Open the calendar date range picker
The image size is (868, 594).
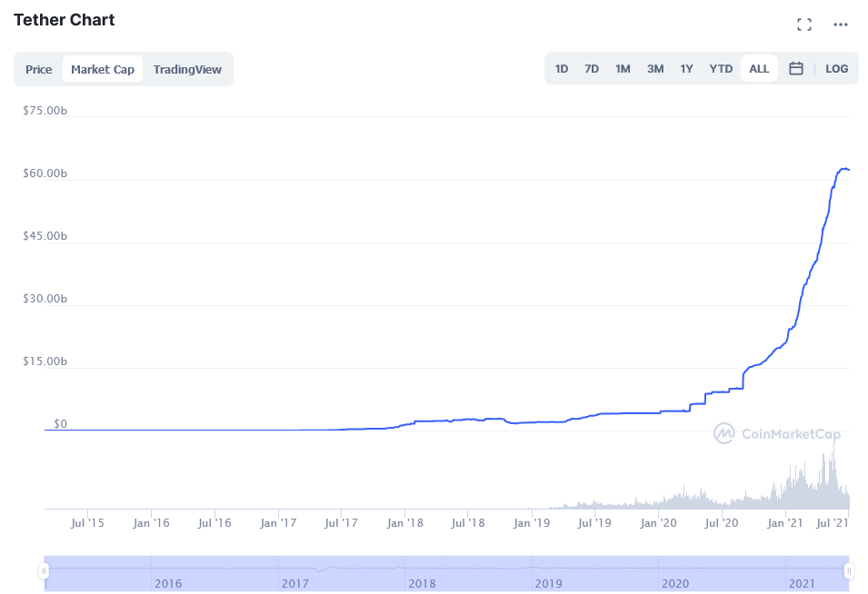click(x=796, y=69)
